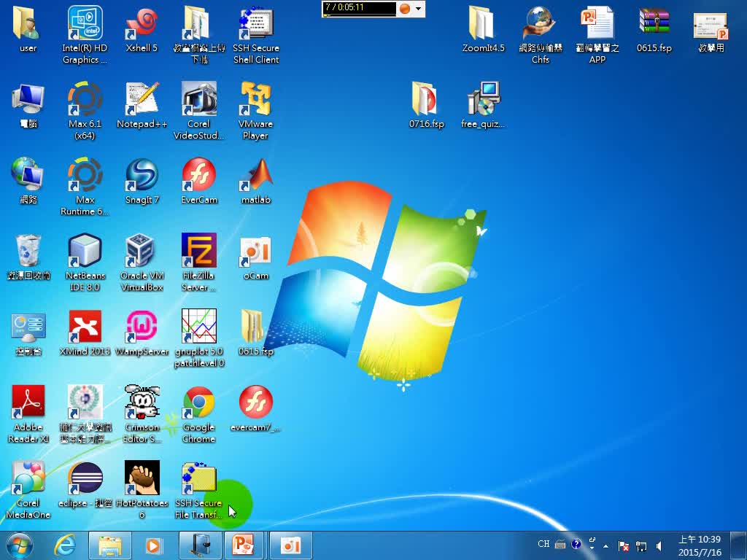This screenshot has width=747, height=560.
Task: Click the volume speaker tray icon
Action: pyautogui.click(x=659, y=545)
